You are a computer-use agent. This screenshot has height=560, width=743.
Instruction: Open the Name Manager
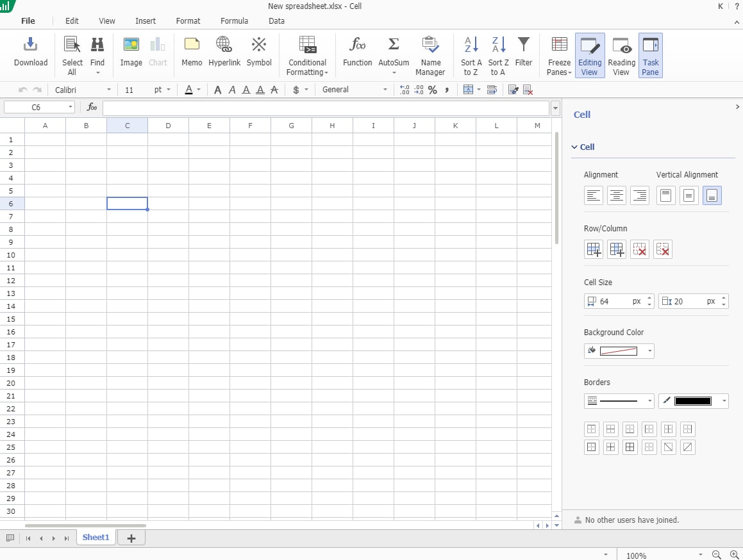pyautogui.click(x=430, y=56)
